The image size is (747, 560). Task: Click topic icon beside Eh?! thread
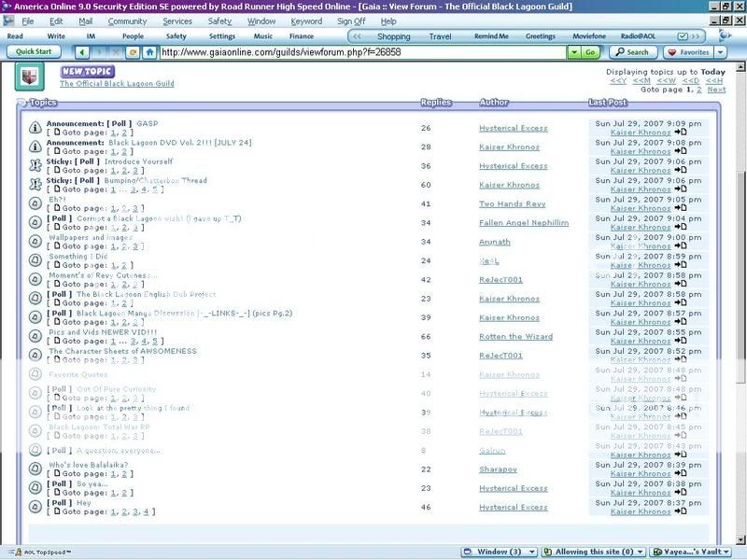[x=35, y=203]
